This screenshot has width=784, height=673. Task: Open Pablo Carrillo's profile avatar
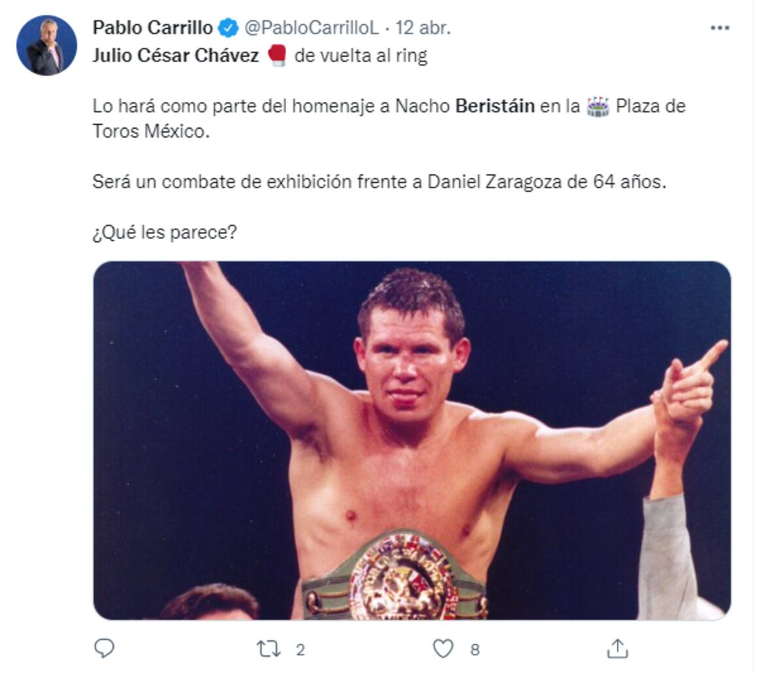pyautogui.click(x=46, y=46)
